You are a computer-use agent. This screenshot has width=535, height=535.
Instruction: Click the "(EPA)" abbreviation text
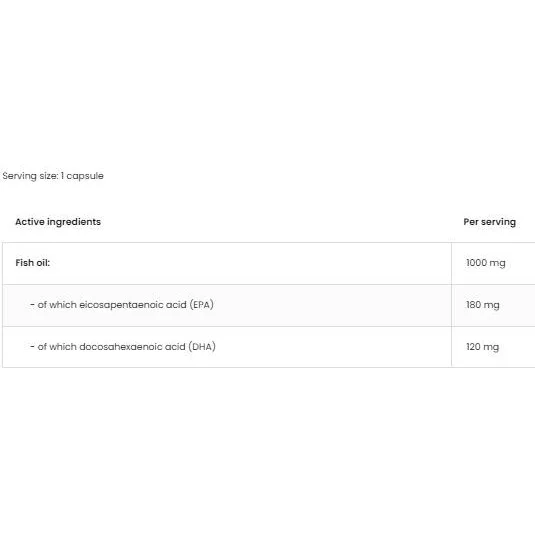coord(202,305)
